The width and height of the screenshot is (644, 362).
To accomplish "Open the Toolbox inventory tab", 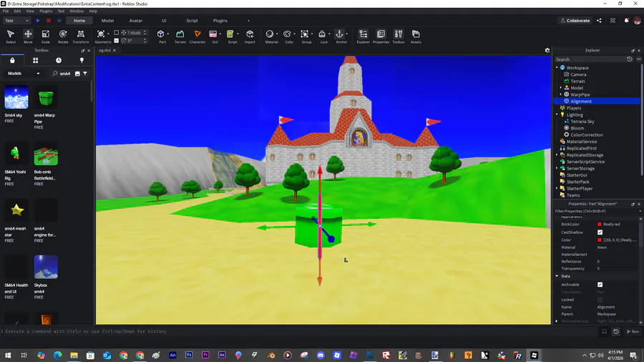I will coord(35,60).
